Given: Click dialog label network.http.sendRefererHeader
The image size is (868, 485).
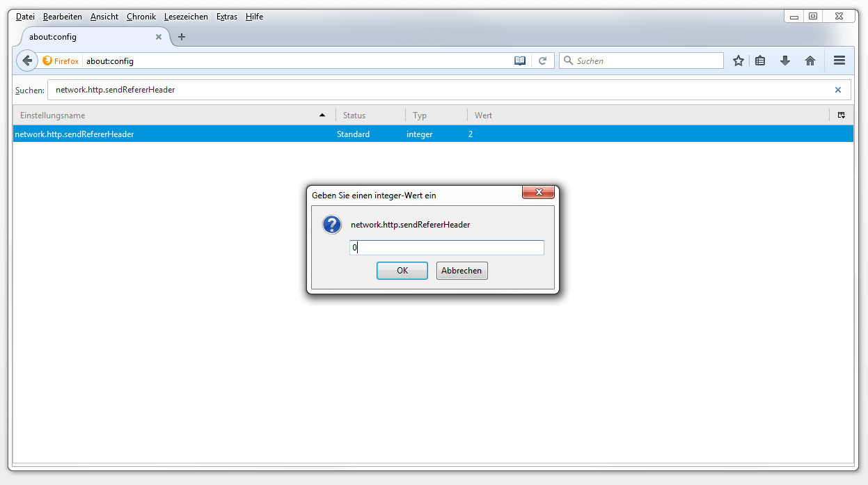Looking at the screenshot, I should click(x=411, y=225).
